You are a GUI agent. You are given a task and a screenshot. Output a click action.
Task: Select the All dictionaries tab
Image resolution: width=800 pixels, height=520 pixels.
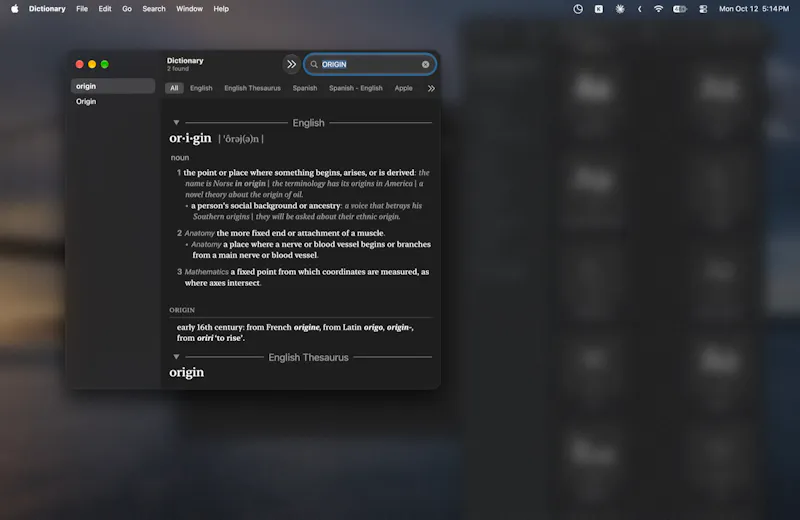tap(174, 88)
